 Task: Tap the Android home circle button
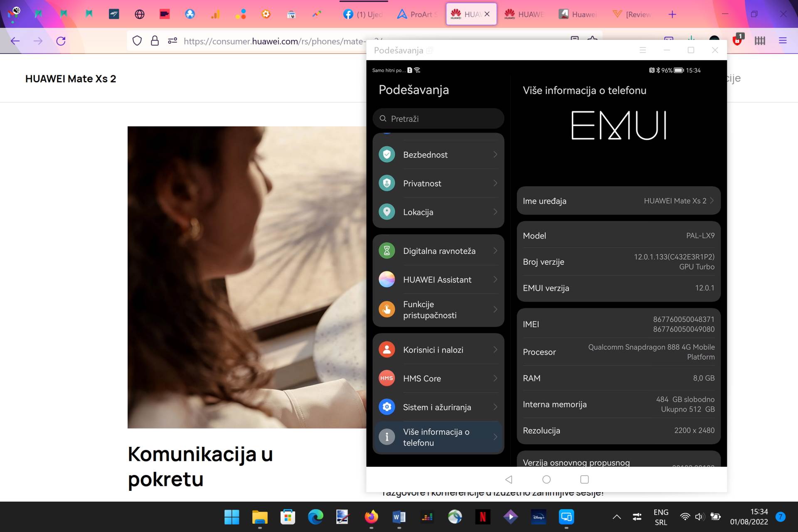pyautogui.click(x=547, y=479)
